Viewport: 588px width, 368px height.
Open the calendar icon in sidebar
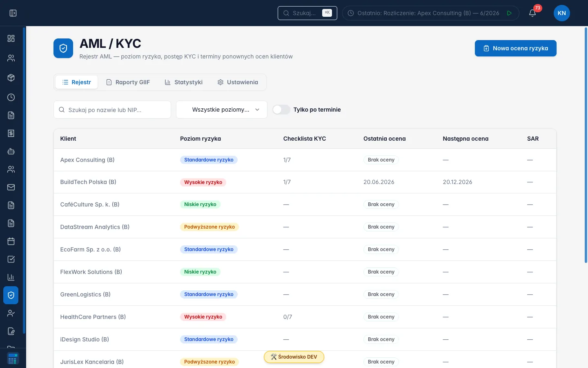click(x=11, y=241)
